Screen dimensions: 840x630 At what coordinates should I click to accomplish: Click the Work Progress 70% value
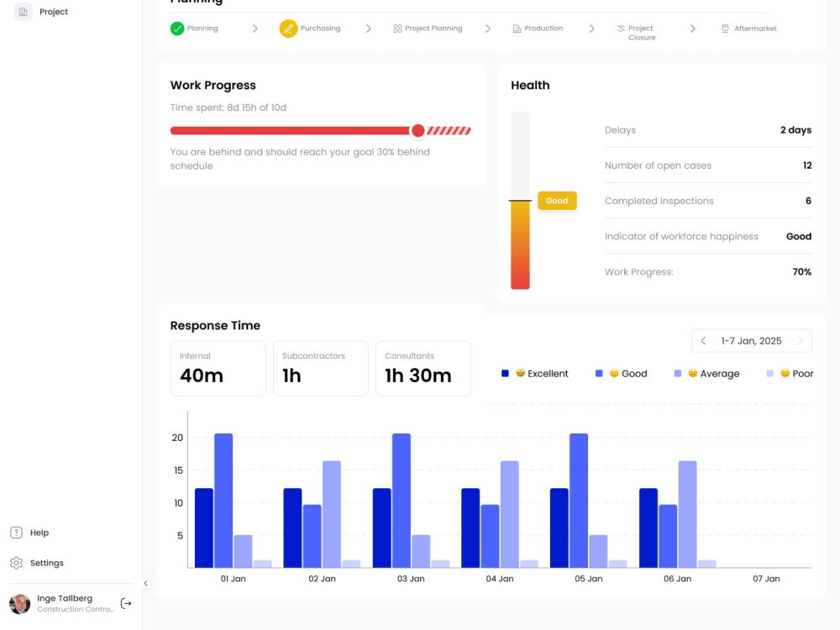pyautogui.click(x=801, y=271)
